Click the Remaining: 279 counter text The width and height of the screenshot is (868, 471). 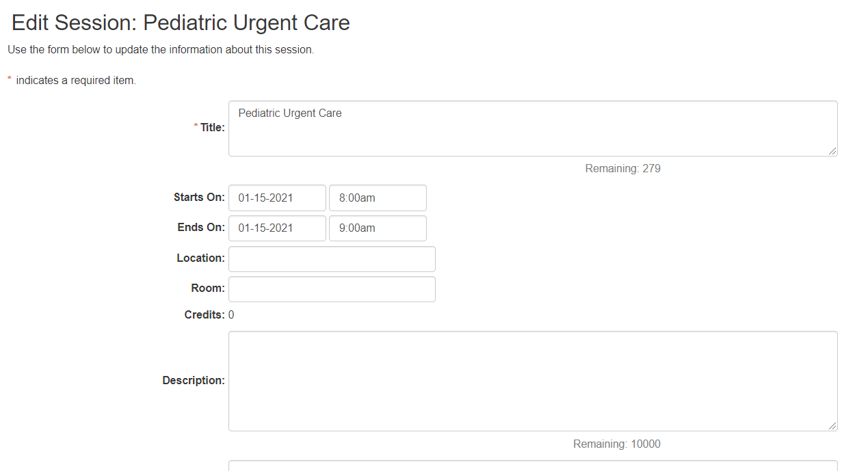[x=623, y=168]
